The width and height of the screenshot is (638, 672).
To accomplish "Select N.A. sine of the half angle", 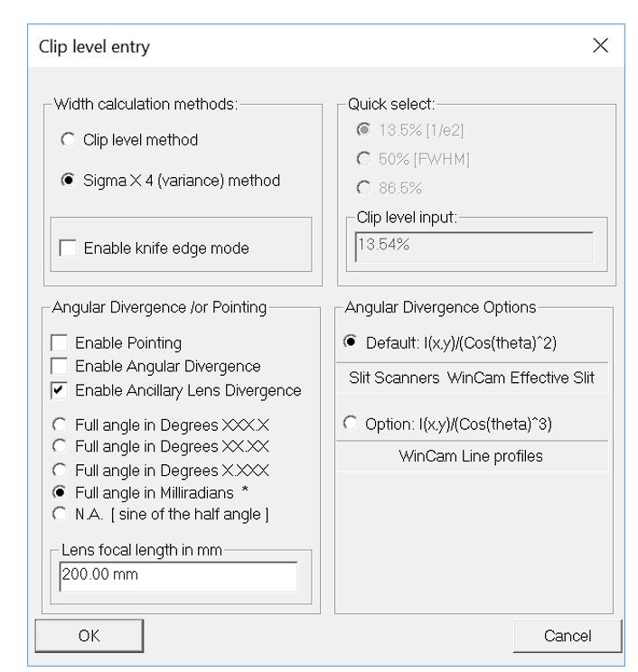I will (61, 514).
